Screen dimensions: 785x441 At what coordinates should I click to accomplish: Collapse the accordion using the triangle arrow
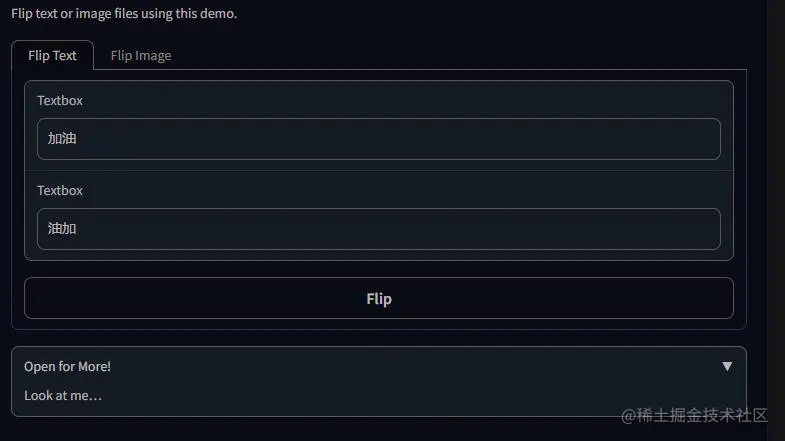pos(727,366)
